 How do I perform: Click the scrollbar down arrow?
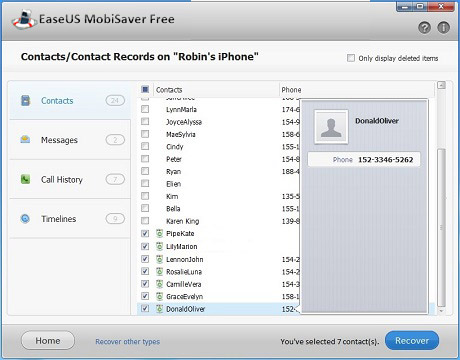[x=441, y=311]
